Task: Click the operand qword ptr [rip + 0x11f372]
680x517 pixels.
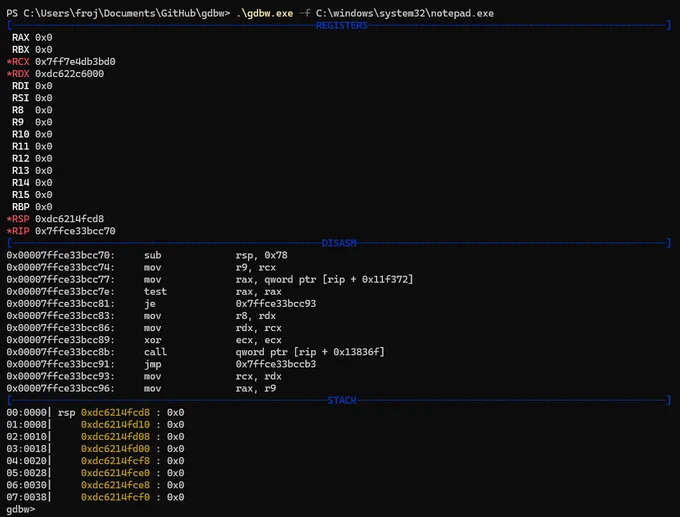Action: [x=339, y=280]
